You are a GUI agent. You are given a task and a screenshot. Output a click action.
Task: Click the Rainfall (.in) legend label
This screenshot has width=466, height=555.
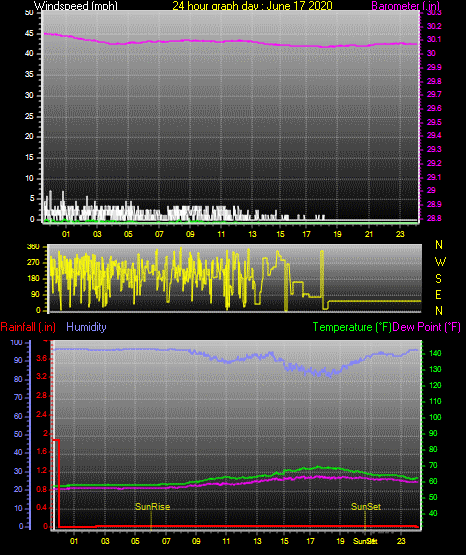coord(28,327)
